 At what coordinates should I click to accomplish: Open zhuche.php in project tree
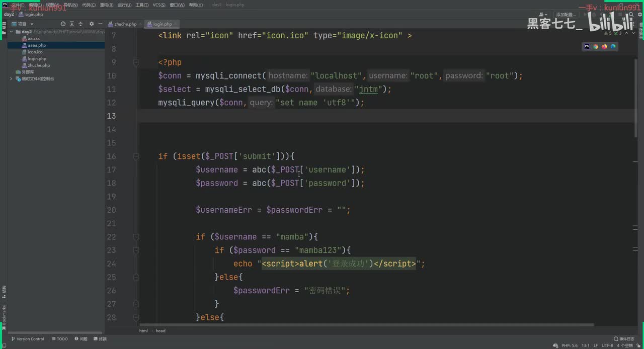[38, 65]
